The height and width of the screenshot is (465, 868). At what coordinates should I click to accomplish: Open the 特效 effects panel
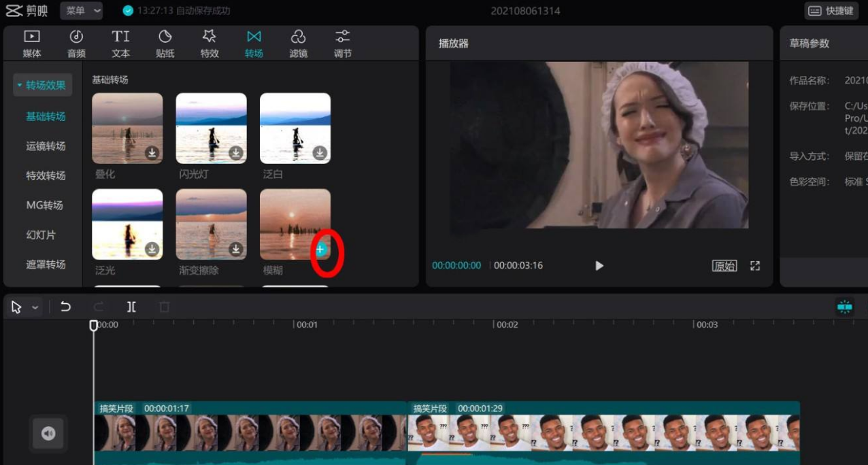[210, 44]
